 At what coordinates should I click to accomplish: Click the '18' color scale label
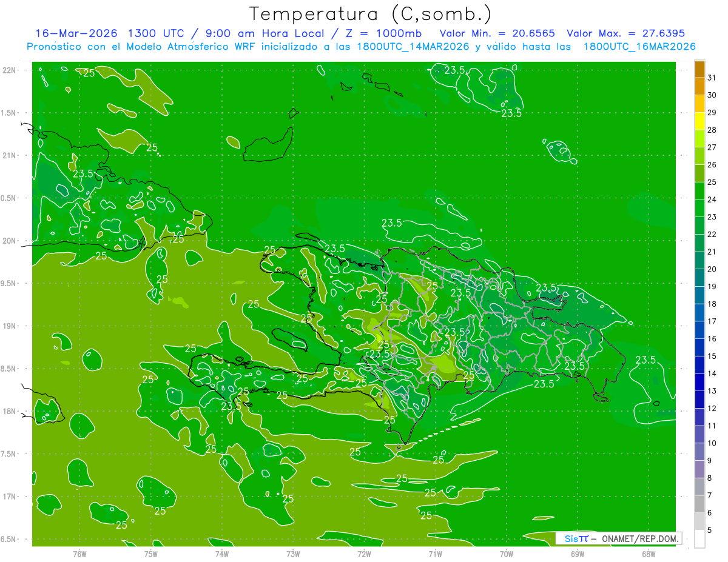pyautogui.click(x=712, y=304)
